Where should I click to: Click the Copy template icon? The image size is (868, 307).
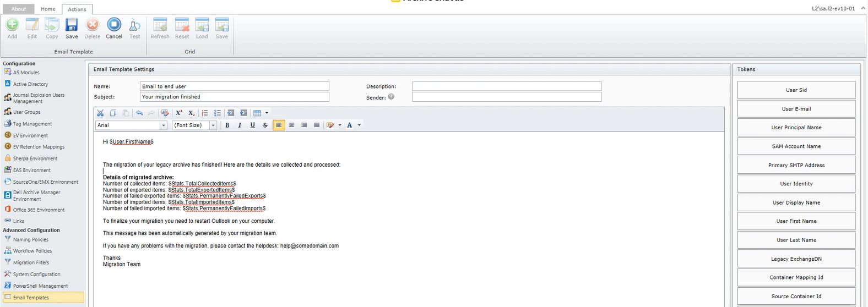pyautogui.click(x=52, y=25)
